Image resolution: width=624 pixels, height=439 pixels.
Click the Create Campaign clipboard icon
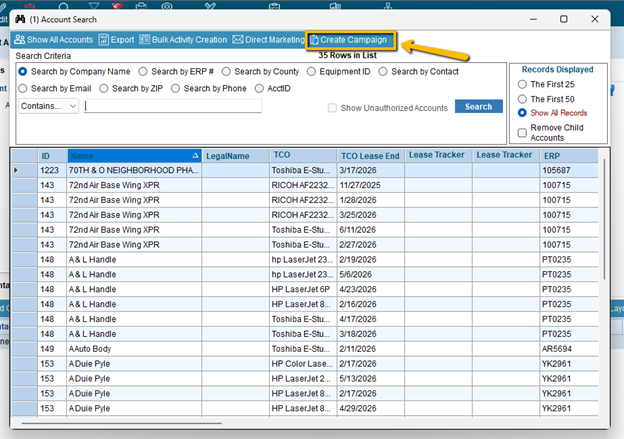(314, 40)
